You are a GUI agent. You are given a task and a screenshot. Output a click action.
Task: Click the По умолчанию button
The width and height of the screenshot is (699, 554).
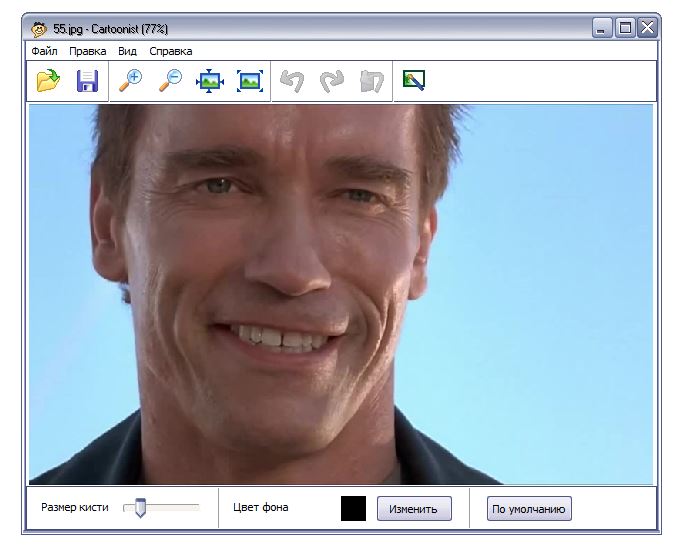pyautogui.click(x=529, y=509)
